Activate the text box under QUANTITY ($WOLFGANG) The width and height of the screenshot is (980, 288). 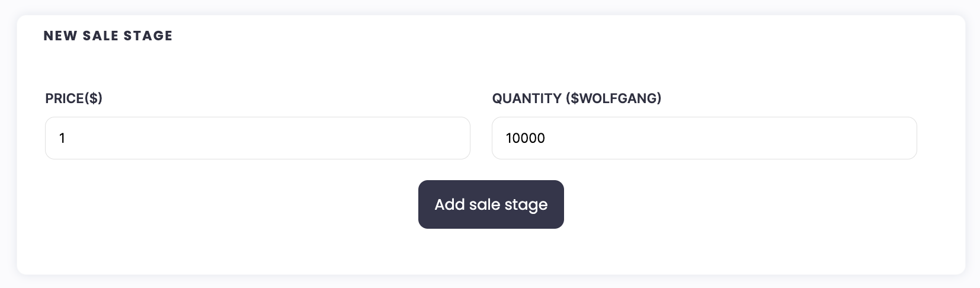tap(704, 138)
